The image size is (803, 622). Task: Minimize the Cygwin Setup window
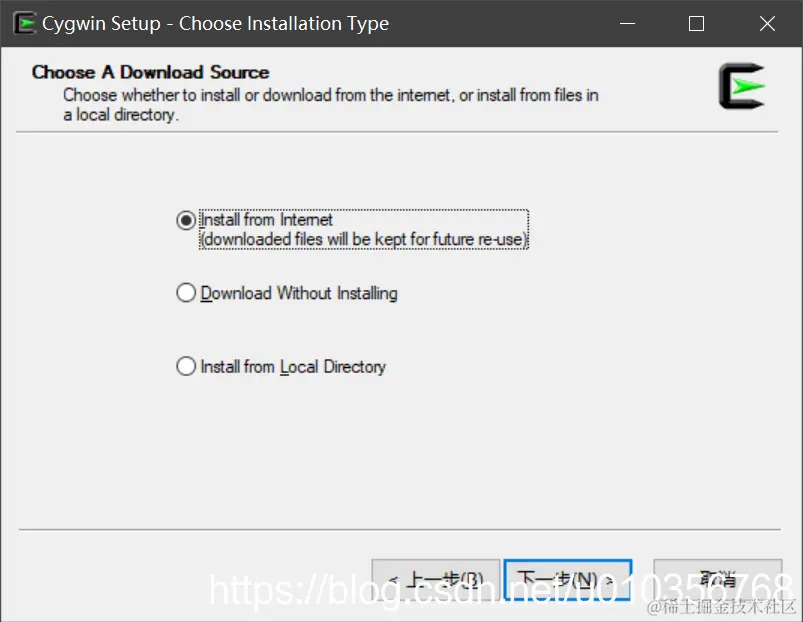627,24
